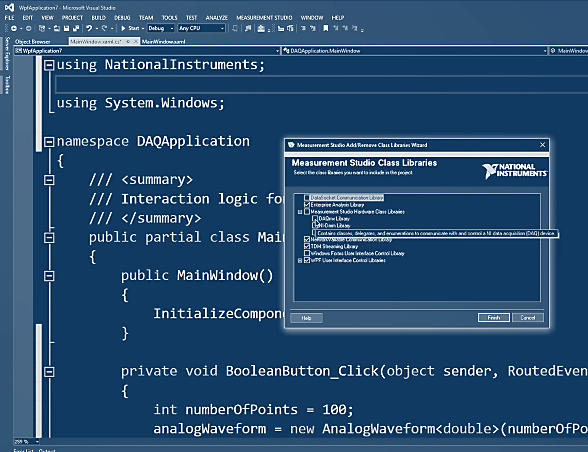This screenshot has width=588, height=452.
Task: Collapse the MainWindow() constructor block
Action: 49,276
